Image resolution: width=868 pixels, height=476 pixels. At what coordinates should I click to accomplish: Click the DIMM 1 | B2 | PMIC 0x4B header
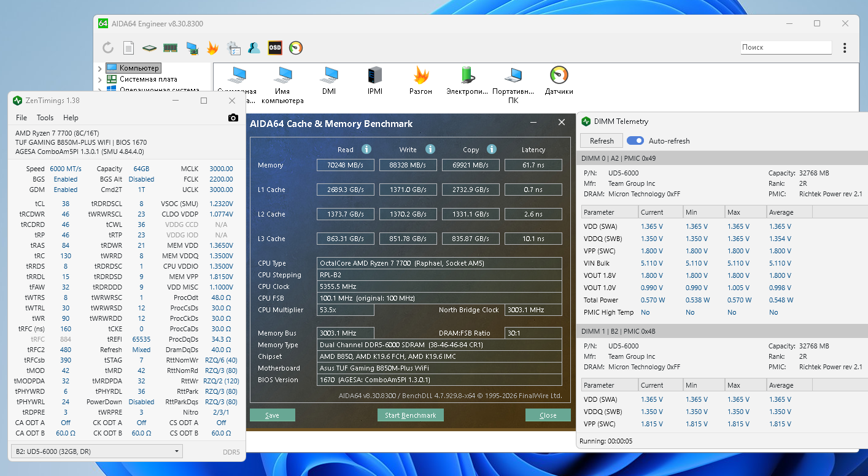[x=721, y=331]
